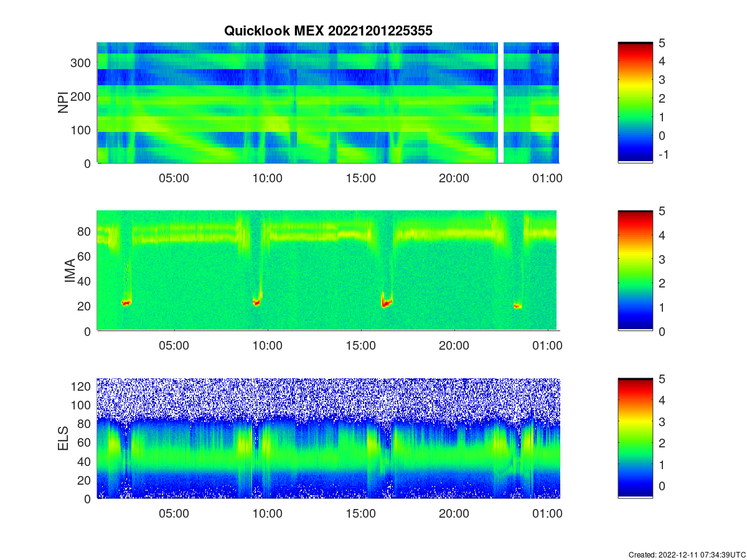Click the 15:00 tick under NPI plot
This screenshot has width=747, height=560.
point(361,178)
